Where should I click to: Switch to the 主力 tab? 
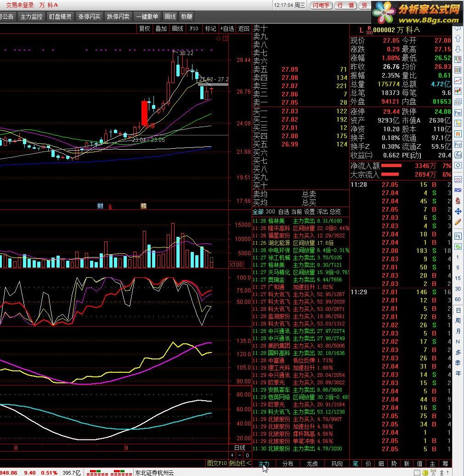pyautogui.click(x=264, y=464)
